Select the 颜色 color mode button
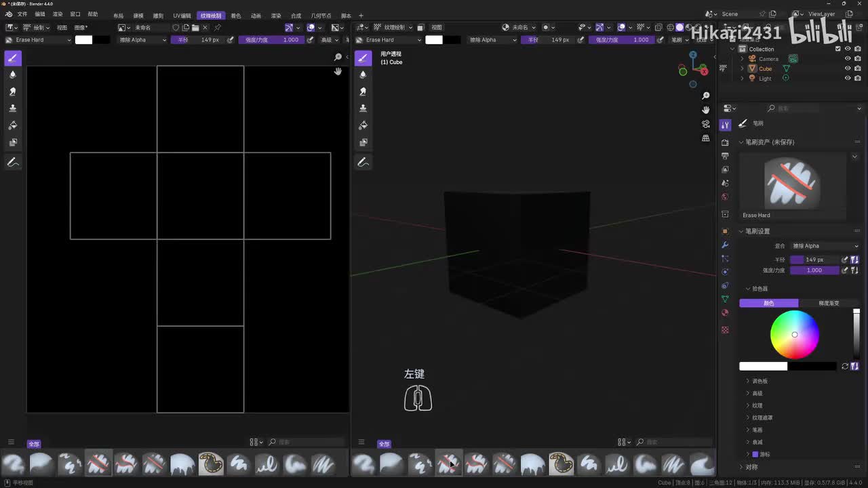The height and width of the screenshot is (488, 868). pos(769,303)
